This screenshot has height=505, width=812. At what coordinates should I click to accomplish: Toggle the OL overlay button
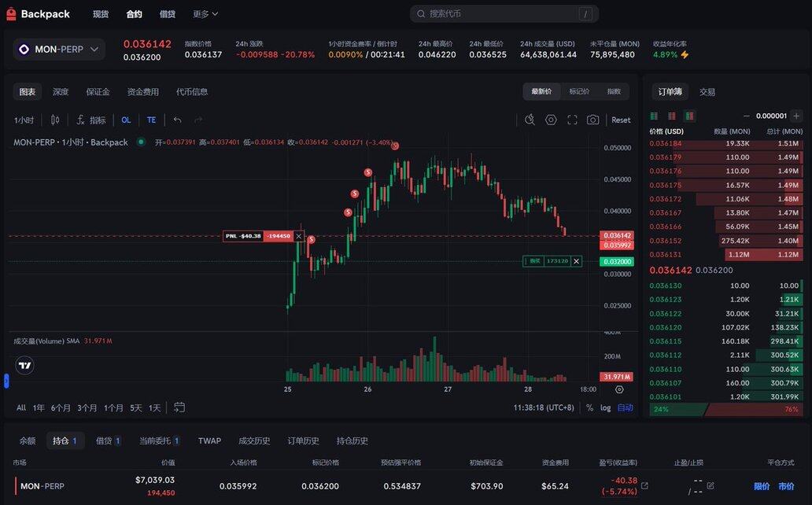click(x=126, y=120)
